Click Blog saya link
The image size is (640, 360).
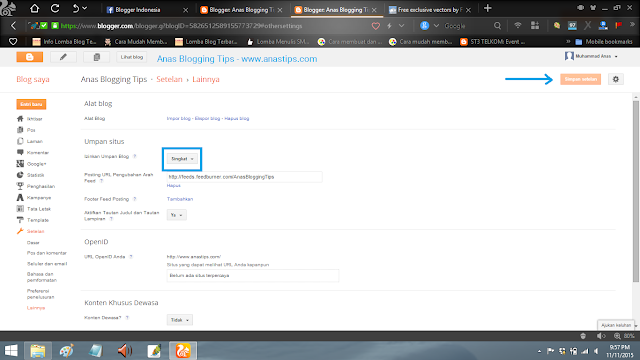click(x=33, y=79)
